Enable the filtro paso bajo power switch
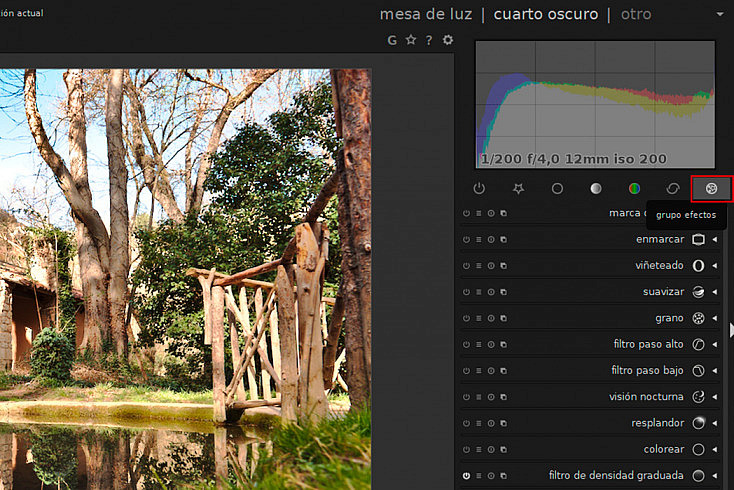Screen dimensions: 734x490 pos(466,371)
